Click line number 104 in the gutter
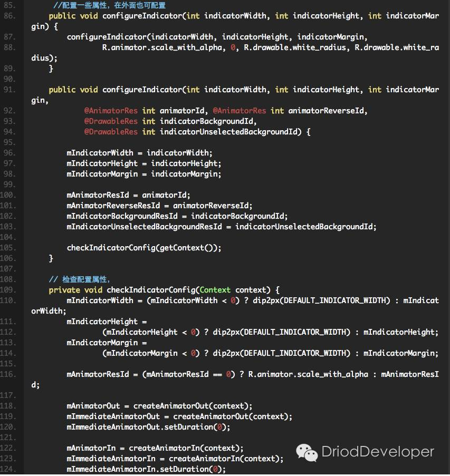 click(8, 237)
